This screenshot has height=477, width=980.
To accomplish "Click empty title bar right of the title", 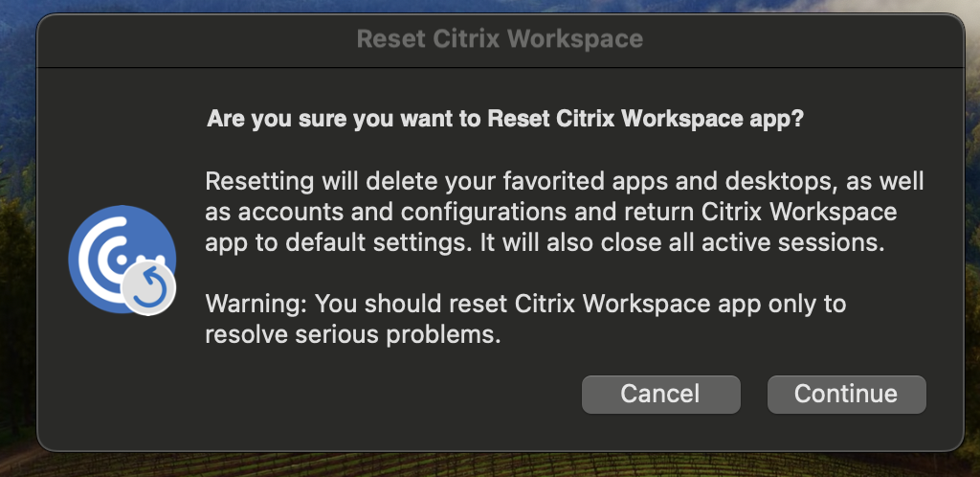I will [804, 39].
